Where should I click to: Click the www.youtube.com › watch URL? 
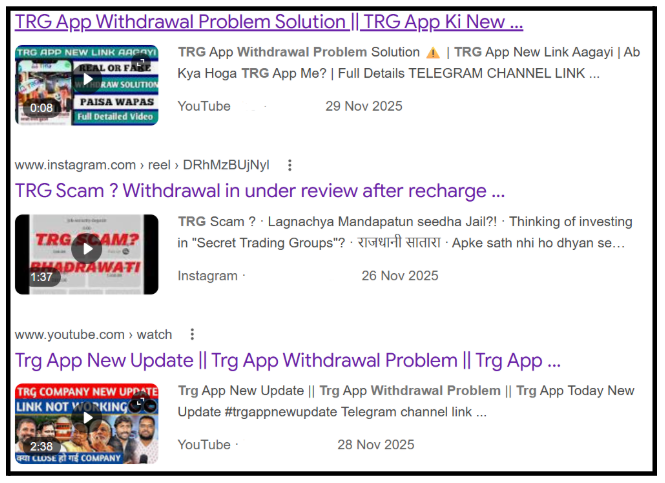pyautogui.click(x=93, y=335)
